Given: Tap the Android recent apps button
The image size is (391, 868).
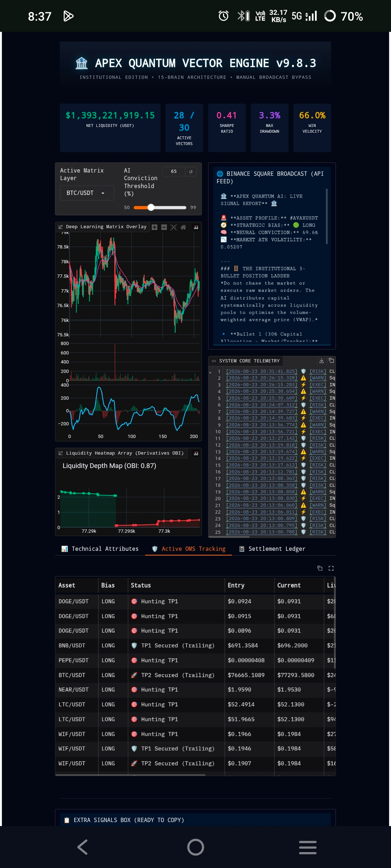Looking at the screenshot, I should pos(308,847).
